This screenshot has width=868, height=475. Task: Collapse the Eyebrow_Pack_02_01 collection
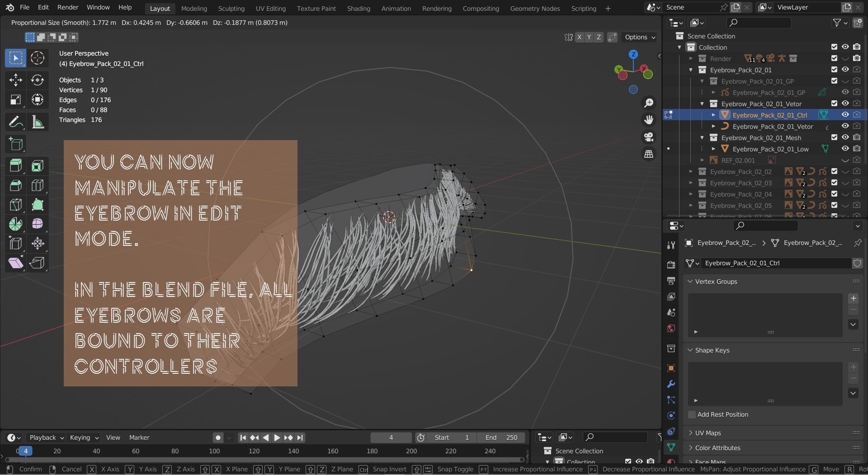(691, 70)
